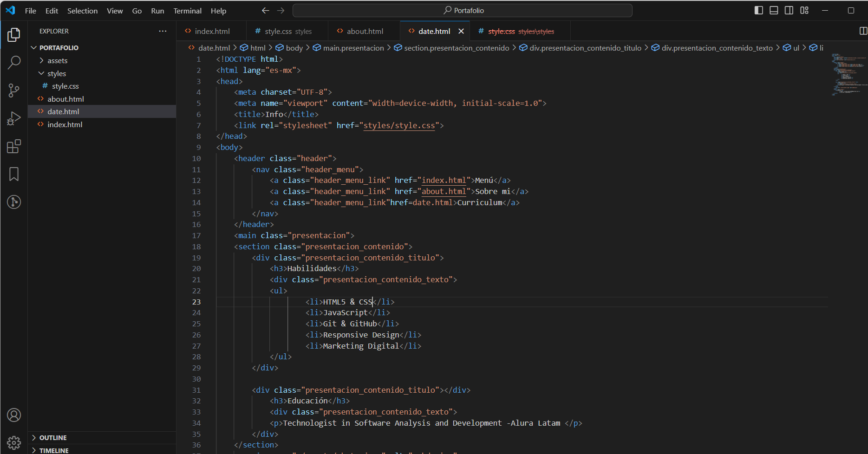The width and height of the screenshot is (868, 454).
Task: Open the Manage gear icon
Action: (x=14, y=442)
